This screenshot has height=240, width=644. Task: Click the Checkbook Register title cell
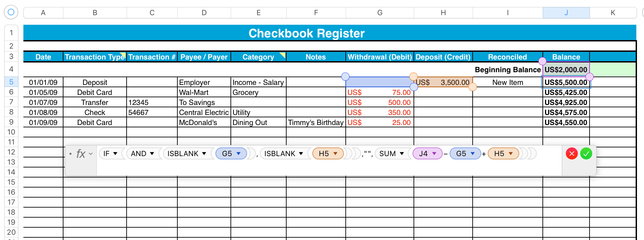pyautogui.click(x=306, y=33)
